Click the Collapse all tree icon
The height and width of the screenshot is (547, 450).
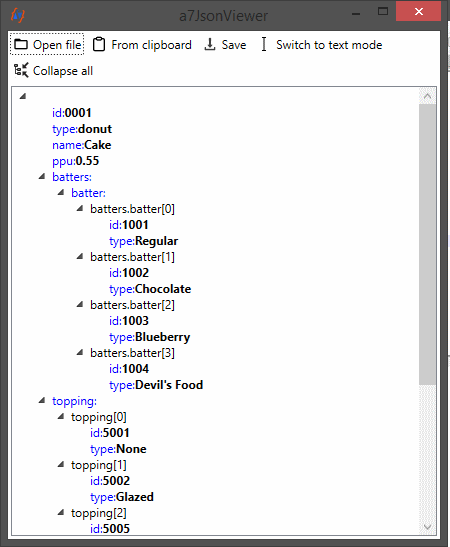tap(21, 70)
